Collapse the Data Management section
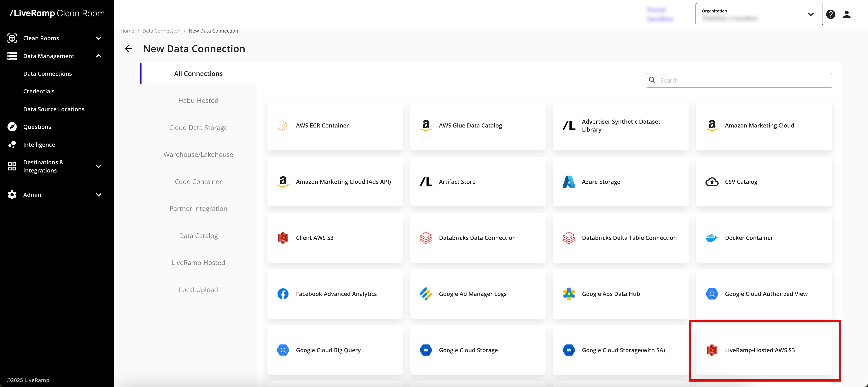The image size is (868, 387). pyautogui.click(x=98, y=56)
